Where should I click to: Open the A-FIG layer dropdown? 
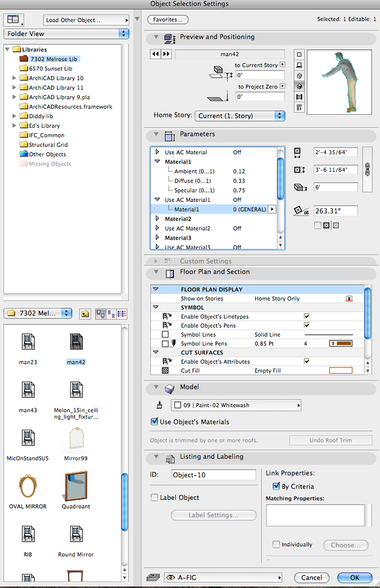[223, 577]
